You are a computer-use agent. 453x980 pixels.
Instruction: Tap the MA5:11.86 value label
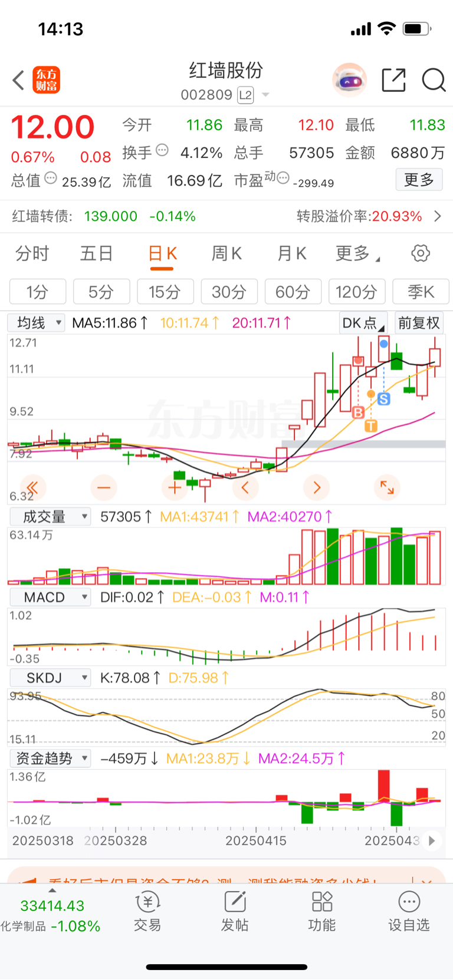point(110,323)
